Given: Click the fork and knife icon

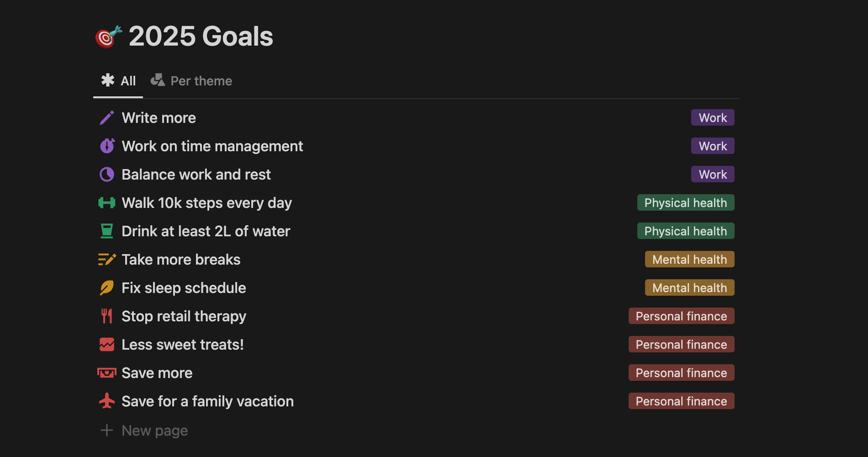Looking at the screenshot, I should pos(107,316).
